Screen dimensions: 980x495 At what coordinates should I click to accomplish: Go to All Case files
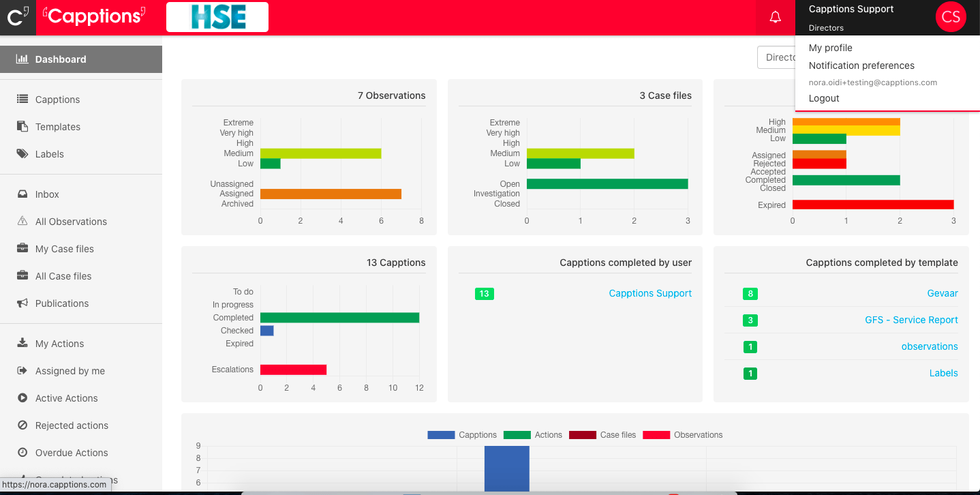(x=63, y=276)
